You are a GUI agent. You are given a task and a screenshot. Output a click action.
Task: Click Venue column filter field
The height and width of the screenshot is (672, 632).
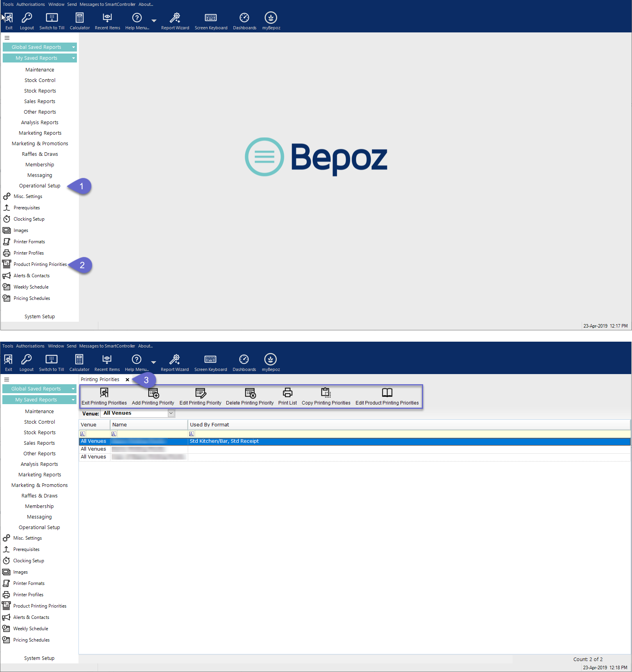[94, 434]
